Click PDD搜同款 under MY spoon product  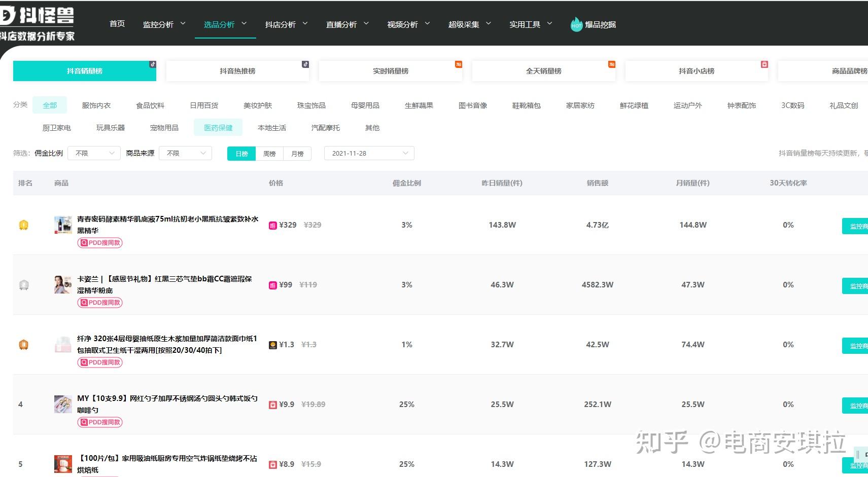pos(100,422)
